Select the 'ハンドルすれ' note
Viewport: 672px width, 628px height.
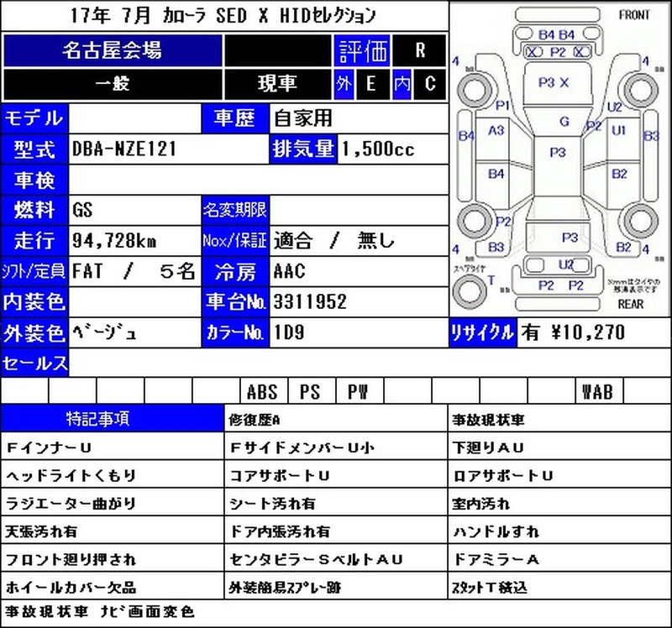(x=496, y=531)
